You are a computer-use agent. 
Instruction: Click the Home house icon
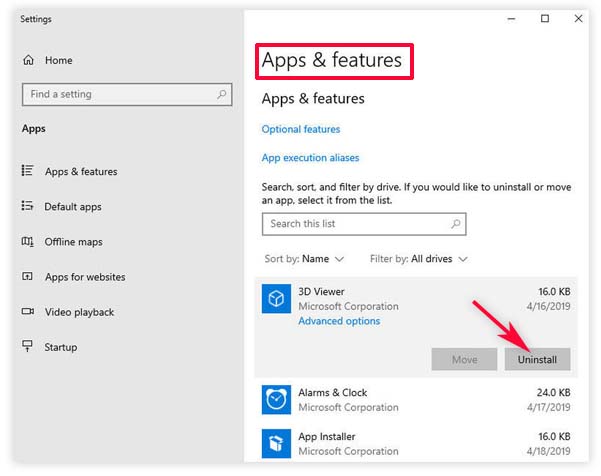(28, 60)
